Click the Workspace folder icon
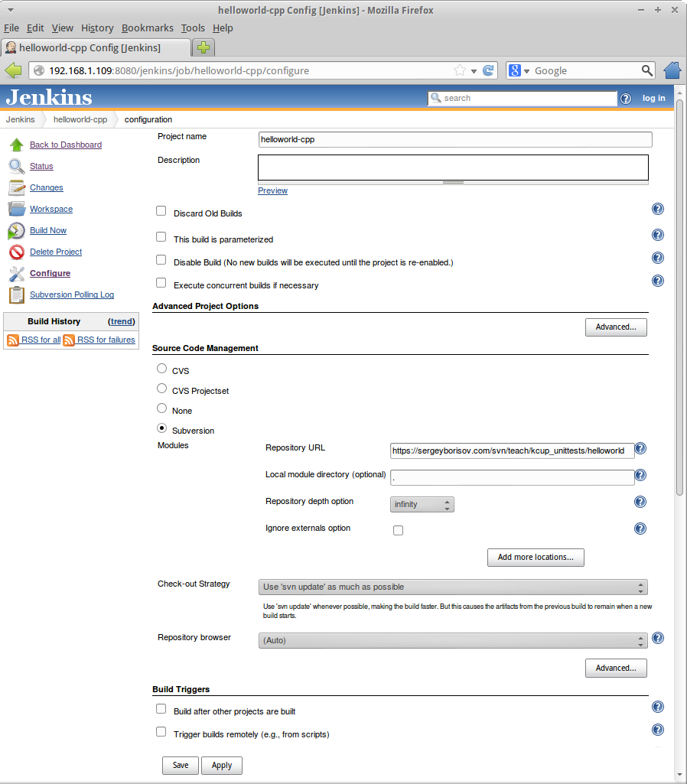Screen dimensions: 687x784 click(17, 209)
